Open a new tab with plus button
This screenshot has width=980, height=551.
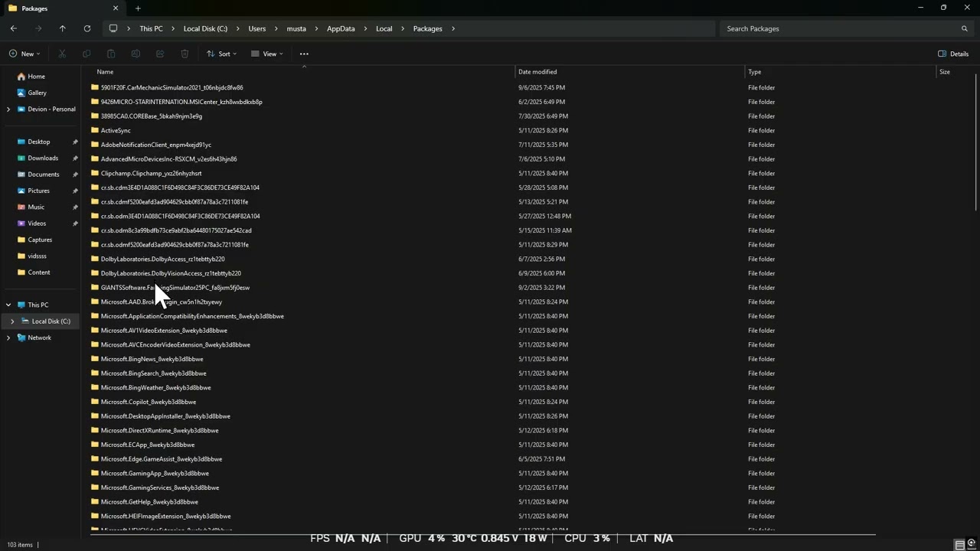(x=138, y=8)
